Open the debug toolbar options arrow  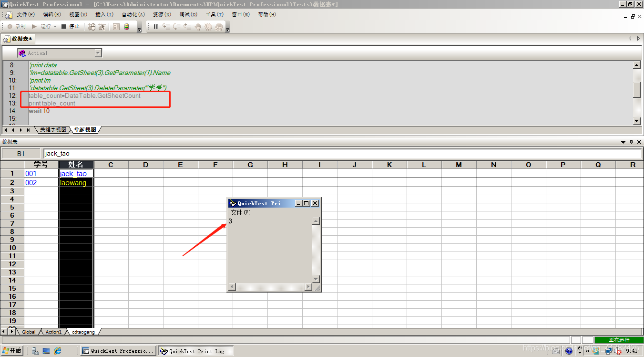point(227,29)
